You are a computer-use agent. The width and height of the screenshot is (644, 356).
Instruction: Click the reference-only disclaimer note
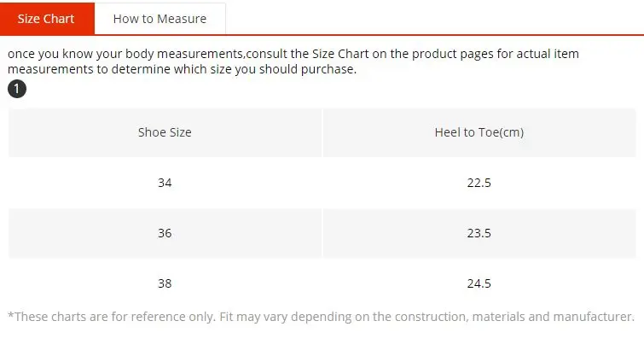[x=322, y=317]
